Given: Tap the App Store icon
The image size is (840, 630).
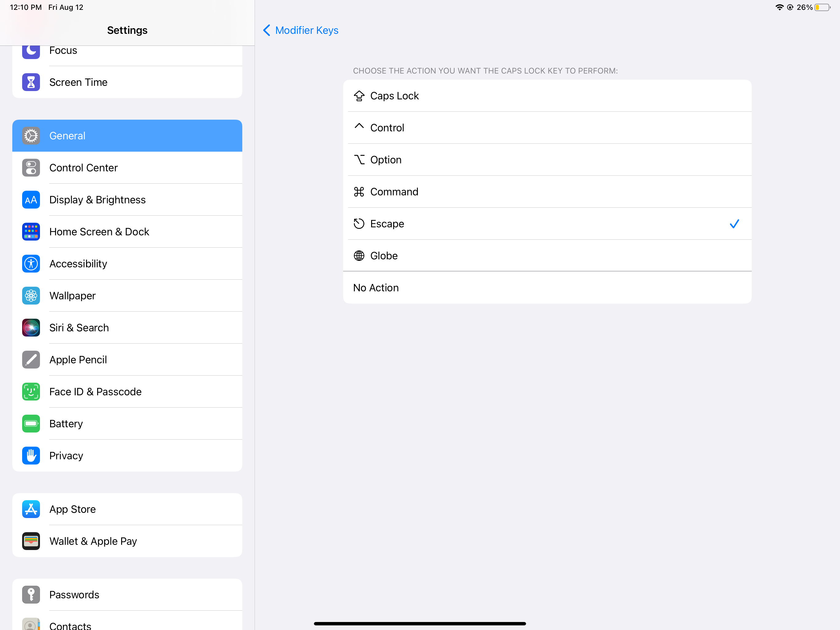Looking at the screenshot, I should pyautogui.click(x=31, y=509).
